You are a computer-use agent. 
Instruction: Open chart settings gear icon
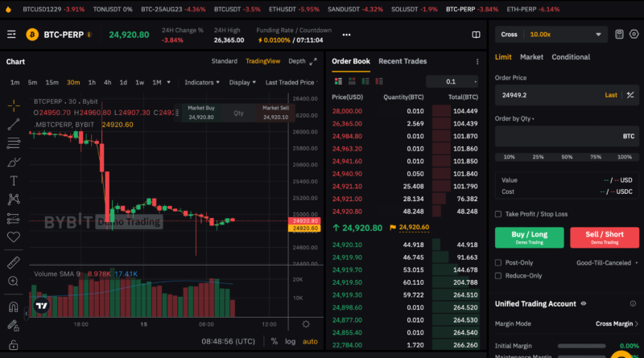click(x=306, y=324)
